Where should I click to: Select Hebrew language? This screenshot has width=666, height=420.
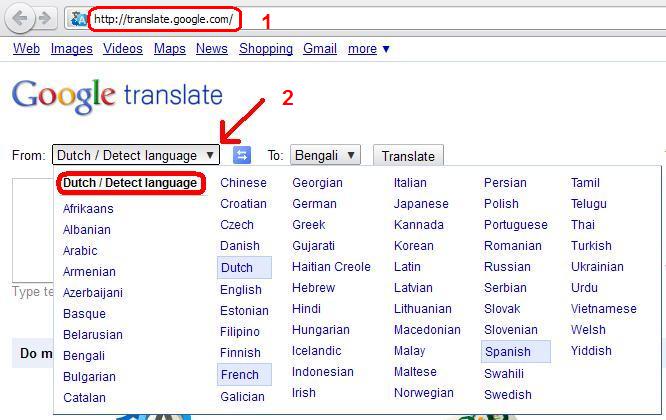pyautogui.click(x=313, y=288)
